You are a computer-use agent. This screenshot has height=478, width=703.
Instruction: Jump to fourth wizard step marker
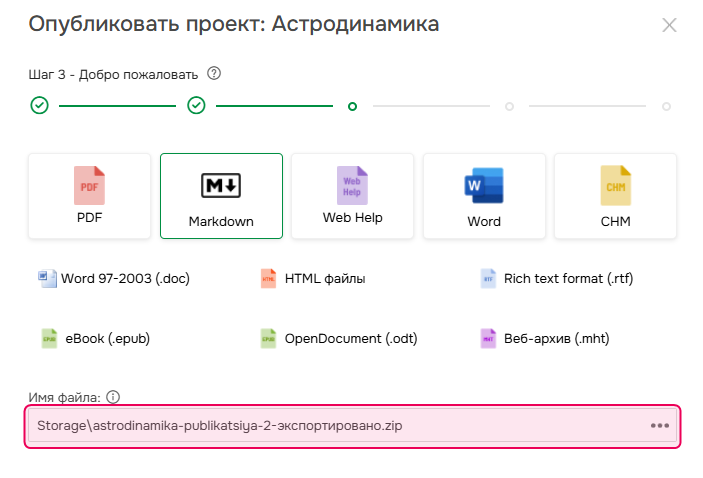[x=509, y=106]
